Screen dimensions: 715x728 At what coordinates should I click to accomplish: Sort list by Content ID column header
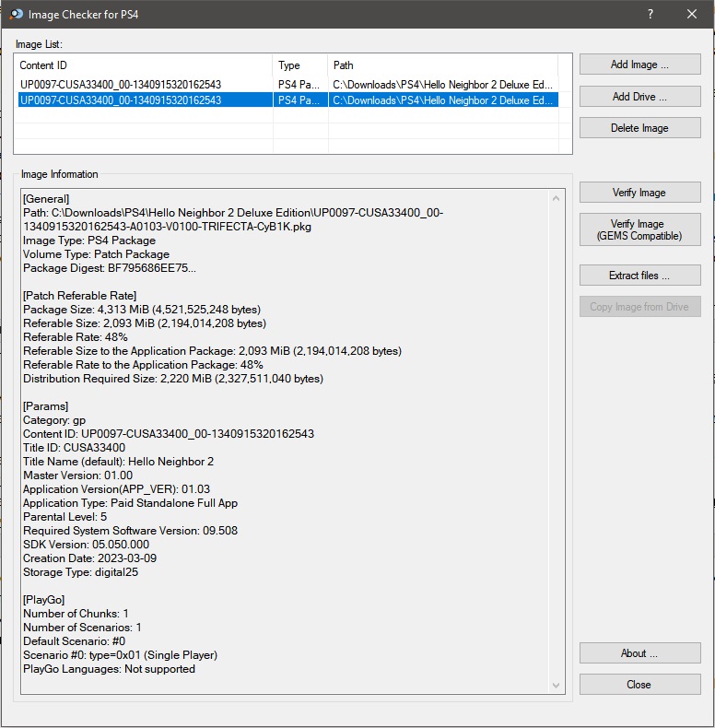pyautogui.click(x=144, y=65)
